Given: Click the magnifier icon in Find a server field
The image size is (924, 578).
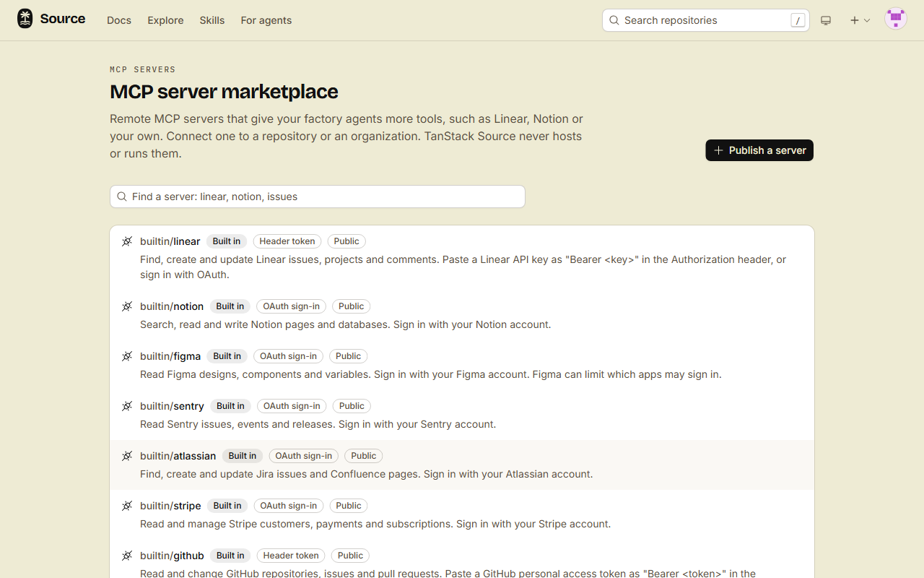Looking at the screenshot, I should coord(122,197).
